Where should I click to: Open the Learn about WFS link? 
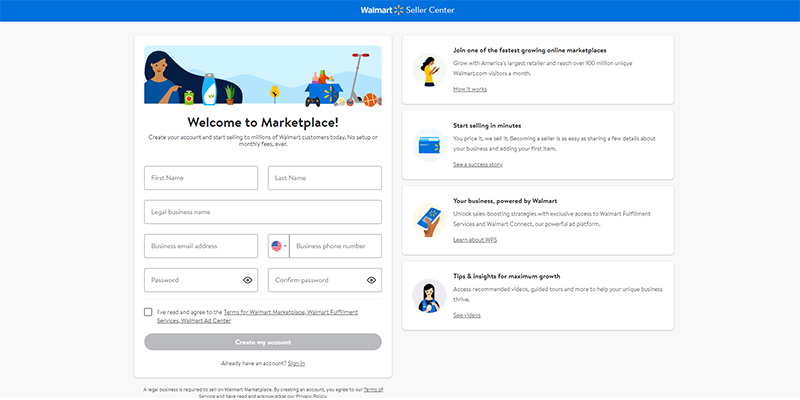coord(474,240)
